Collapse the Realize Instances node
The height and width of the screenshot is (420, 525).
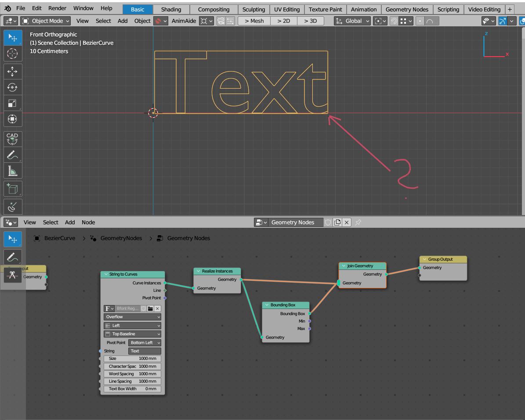coord(199,271)
